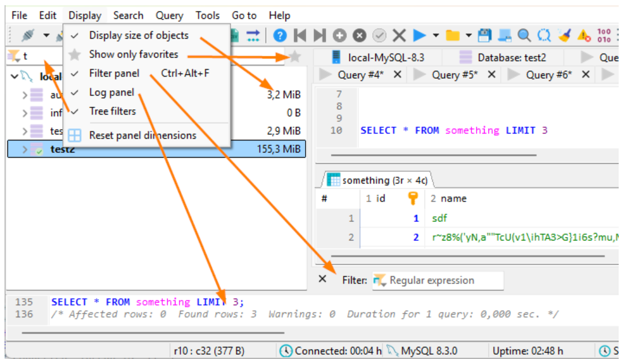The width and height of the screenshot is (625, 364).
Task: Click the favorites star icon beside tree filter
Action: coord(295,56)
